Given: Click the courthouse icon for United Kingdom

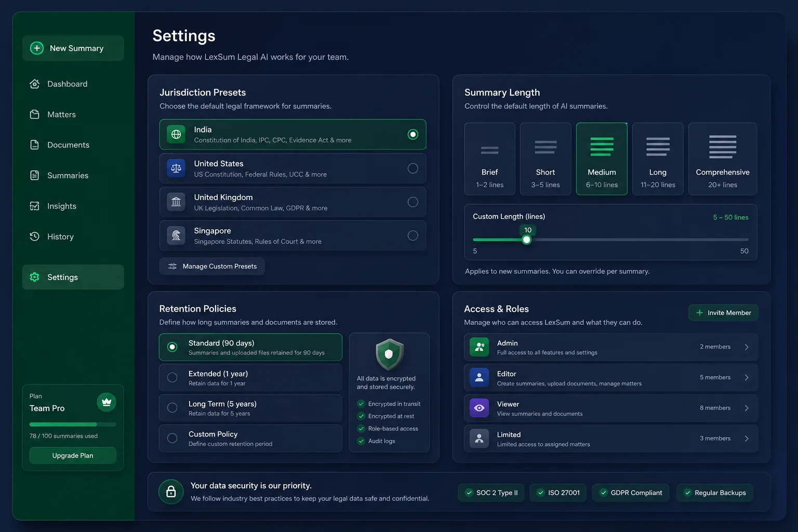Looking at the screenshot, I should click(x=176, y=202).
